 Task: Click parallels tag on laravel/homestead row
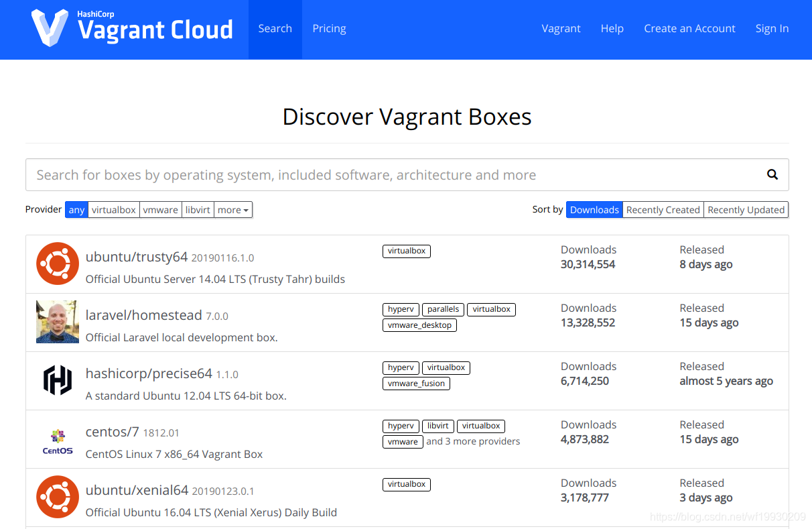coord(443,309)
